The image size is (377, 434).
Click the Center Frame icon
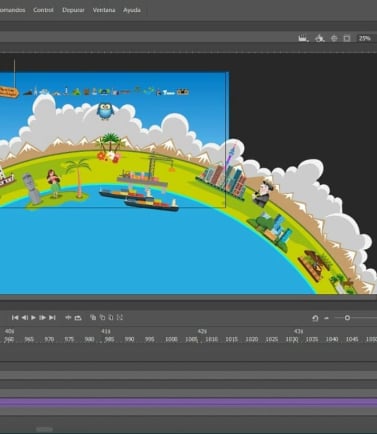pos(68,318)
